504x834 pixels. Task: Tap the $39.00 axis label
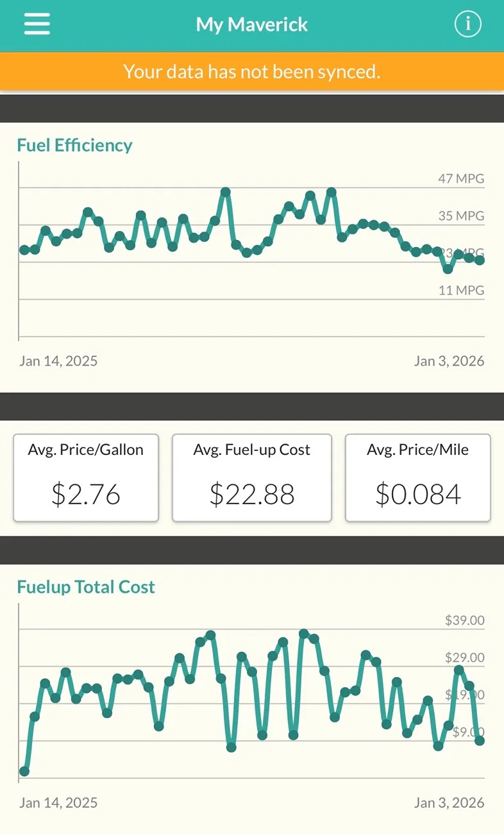[465, 620]
